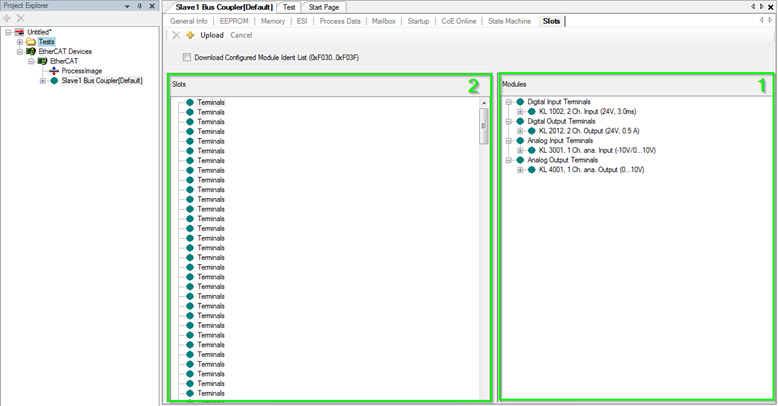Open the Test document tab
This screenshot has height=406, width=778.
[x=289, y=7]
